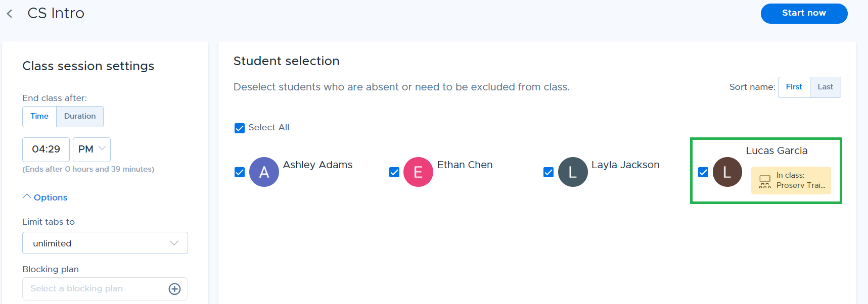Click the In class Proserv Training badge
This screenshot has height=304, width=868.
(x=791, y=180)
